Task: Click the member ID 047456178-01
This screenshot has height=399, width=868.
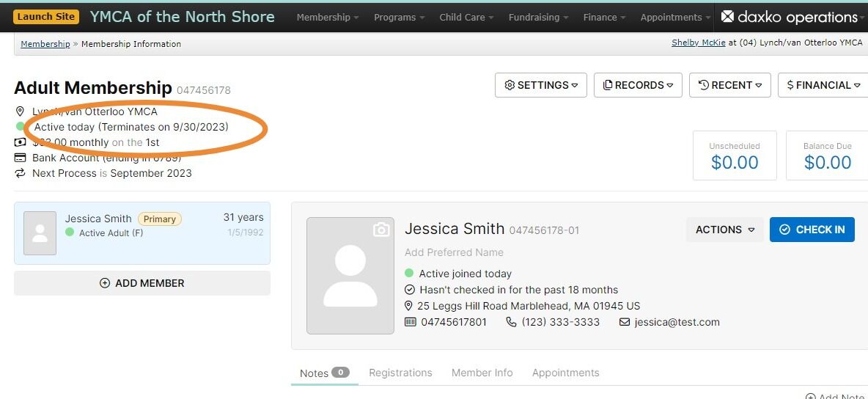Action: coord(544,230)
